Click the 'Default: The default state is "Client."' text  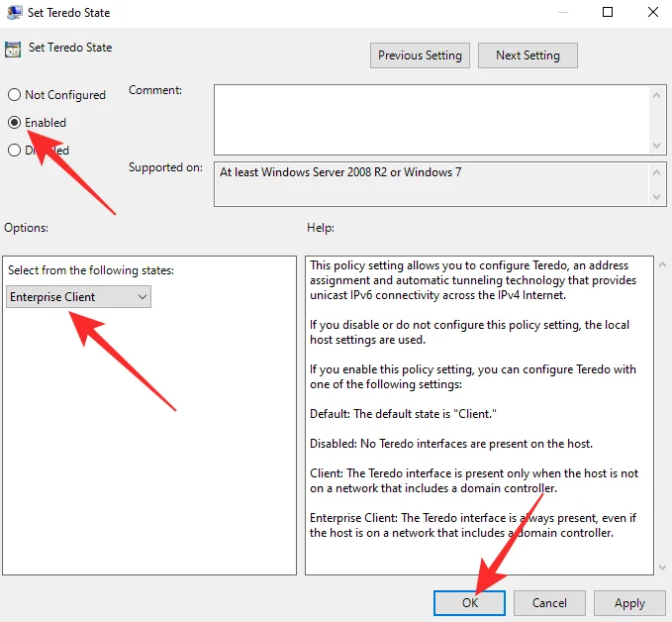click(x=403, y=414)
